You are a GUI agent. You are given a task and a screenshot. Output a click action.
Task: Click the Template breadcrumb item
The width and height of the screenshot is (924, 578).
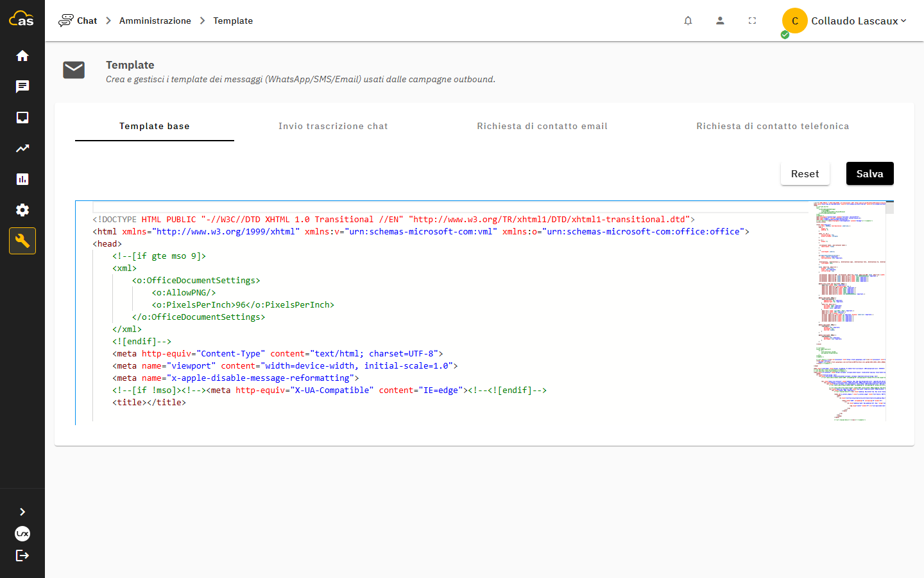233,21
